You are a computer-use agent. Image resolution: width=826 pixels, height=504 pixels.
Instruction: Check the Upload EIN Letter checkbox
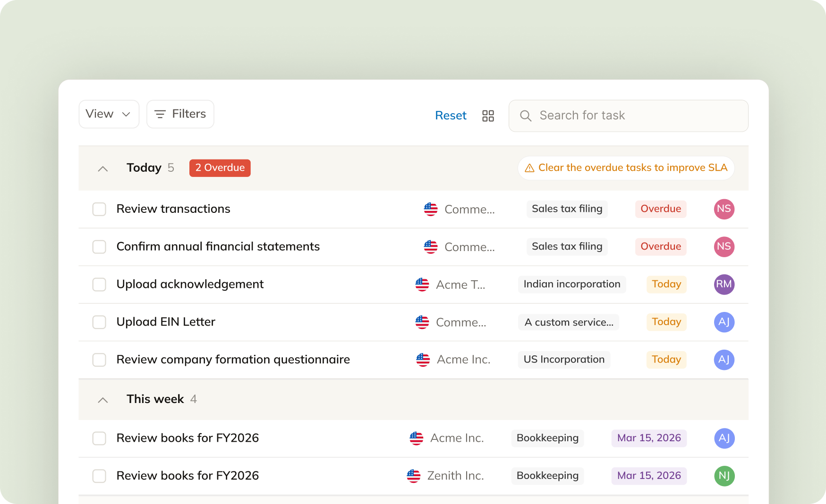99,322
